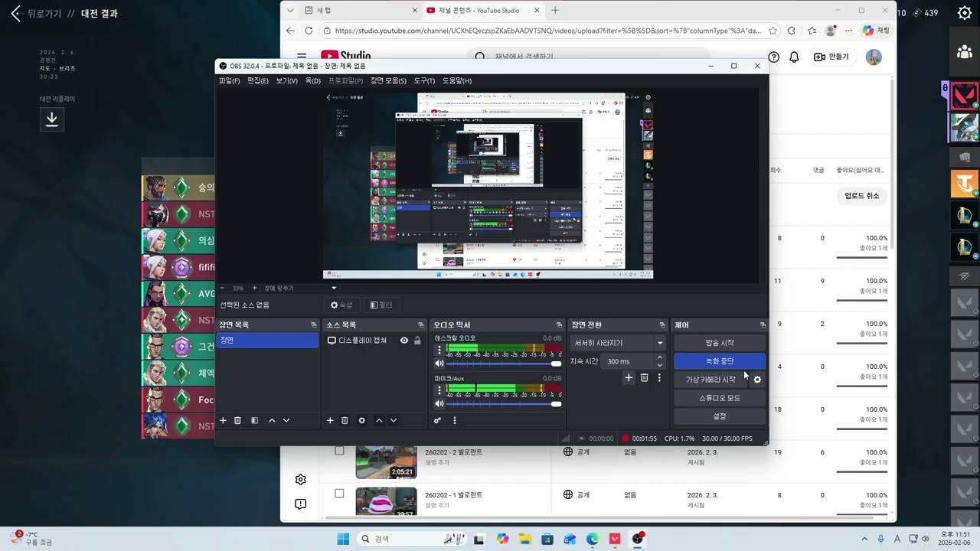Delete selected scene with trash icon
Image resolution: width=980 pixels, height=551 pixels.
coord(237,420)
